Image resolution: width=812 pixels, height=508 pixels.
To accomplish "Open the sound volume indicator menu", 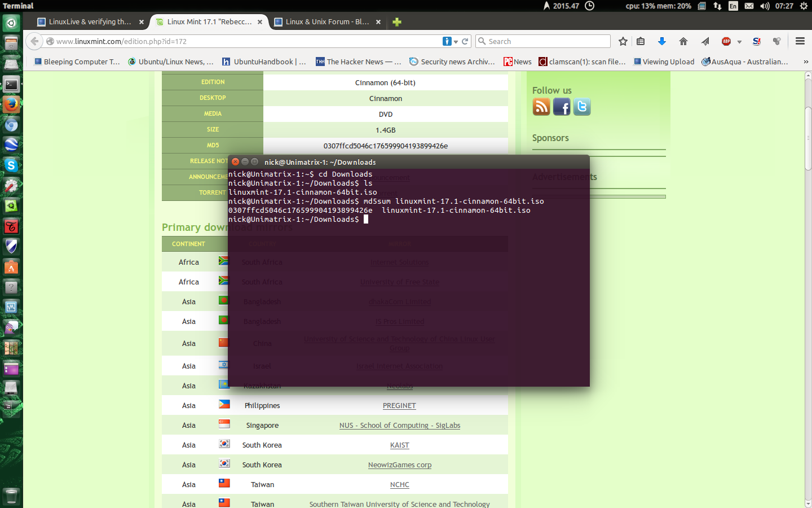I will pos(765,6).
